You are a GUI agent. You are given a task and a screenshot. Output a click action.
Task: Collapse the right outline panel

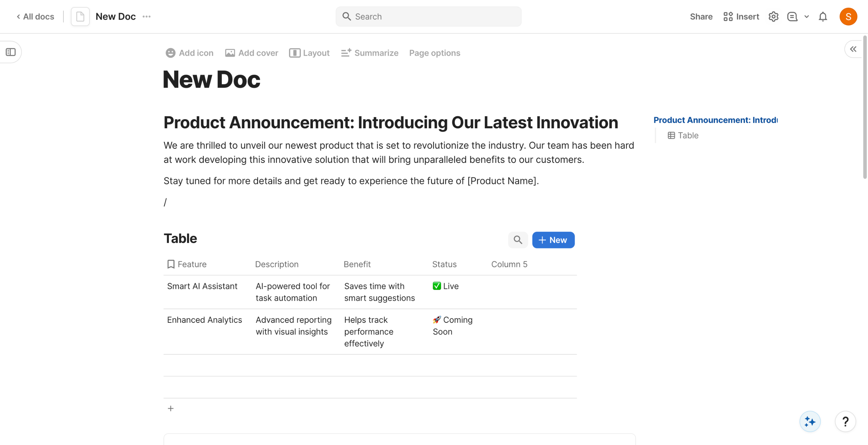(x=853, y=49)
